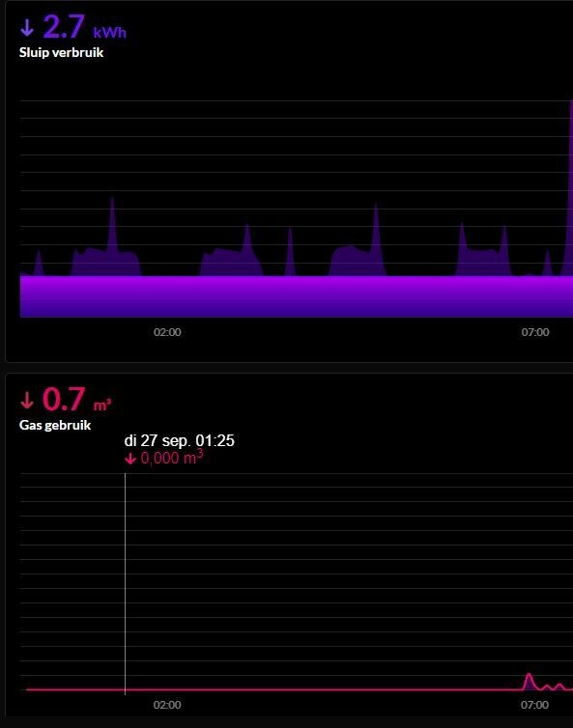Click the white cursor line in gas chart
The width and height of the screenshot is (573, 728).
[x=125, y=583]
